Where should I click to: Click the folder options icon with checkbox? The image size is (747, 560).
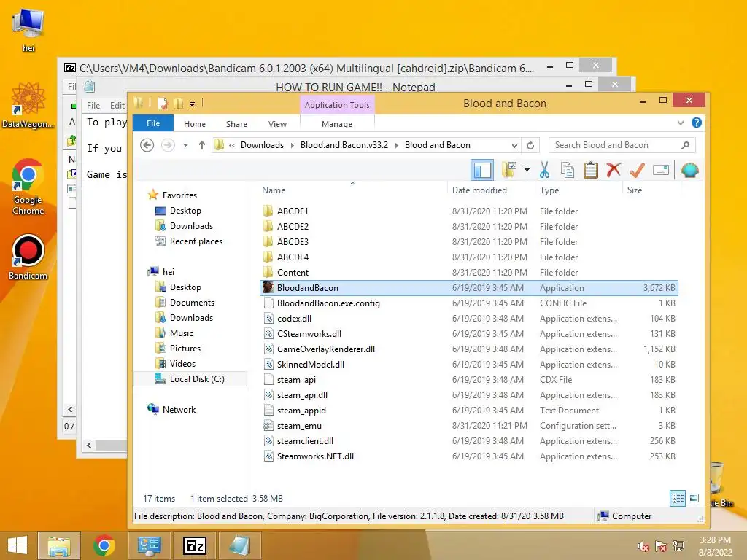[509, 169]
